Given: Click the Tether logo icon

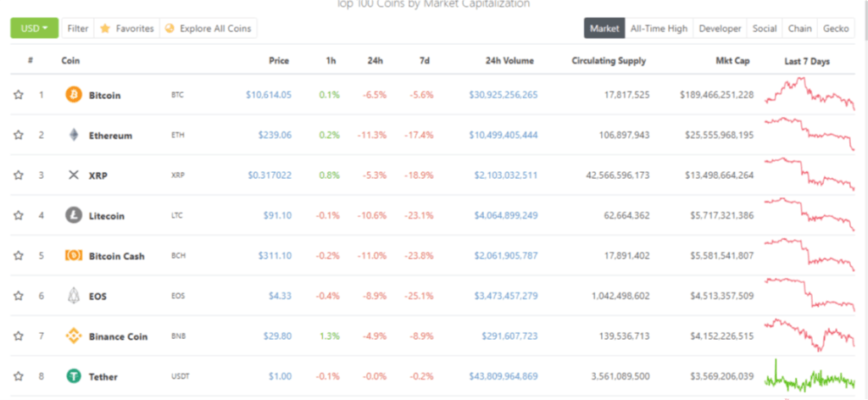Looking at the screenshot, I should (74, 376).
